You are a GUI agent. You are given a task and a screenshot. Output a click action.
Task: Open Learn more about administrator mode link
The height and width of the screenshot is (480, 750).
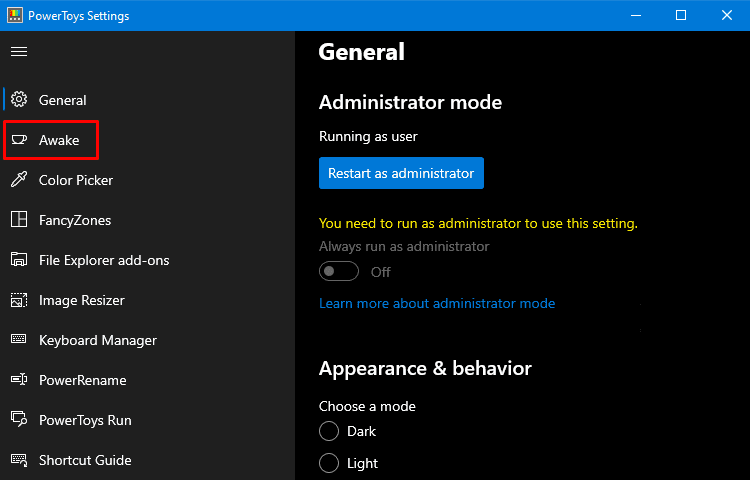coord(437,303)
